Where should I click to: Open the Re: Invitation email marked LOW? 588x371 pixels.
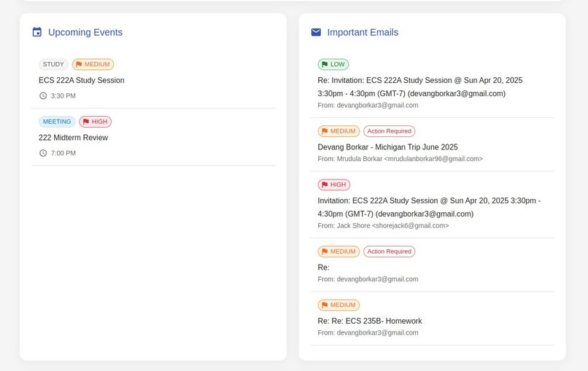433,85
